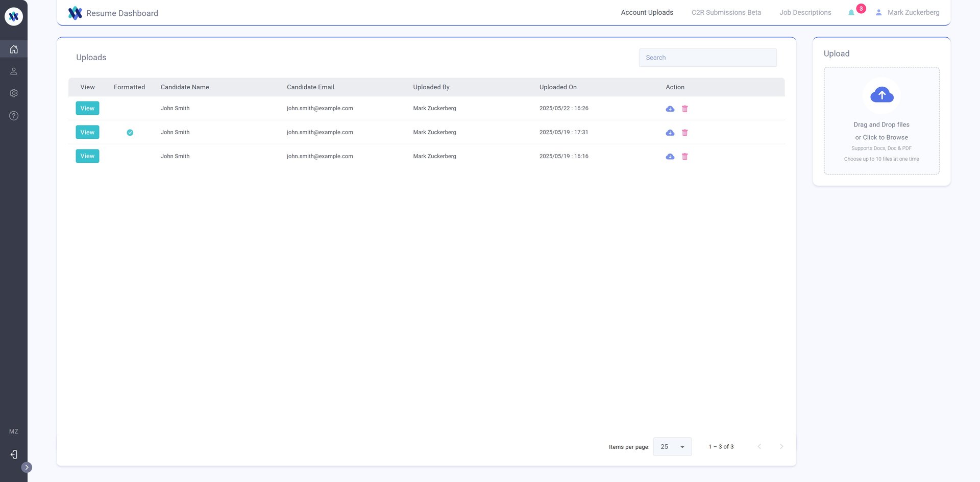Image resolution: width=980 pixels, height=482 pixels.
Task: Download the resume uploaded 2025/05/19 16:16
Action: click(670, 157)
